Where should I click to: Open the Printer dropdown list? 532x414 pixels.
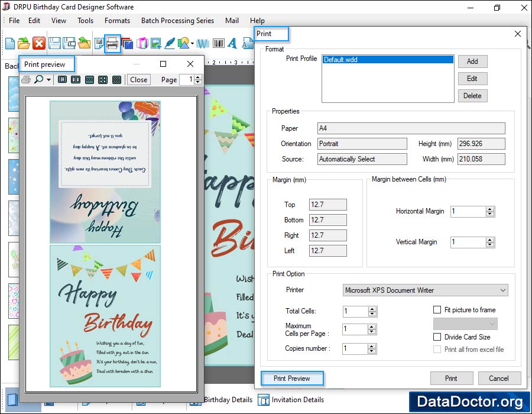pos(503,290)
